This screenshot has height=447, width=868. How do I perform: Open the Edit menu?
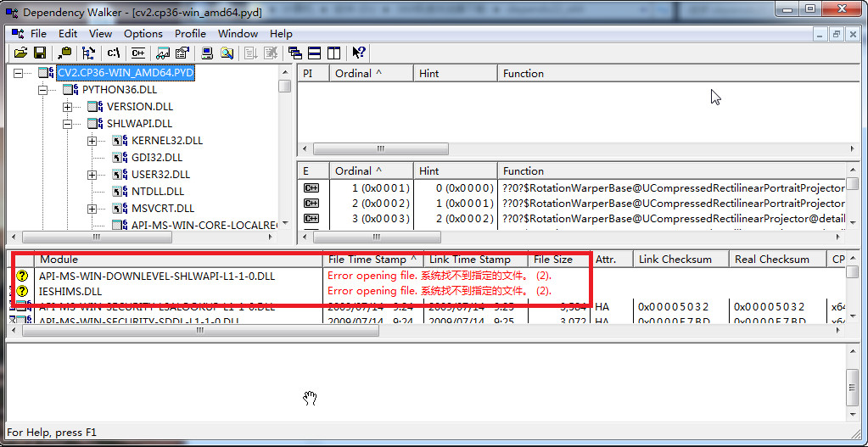68,34
